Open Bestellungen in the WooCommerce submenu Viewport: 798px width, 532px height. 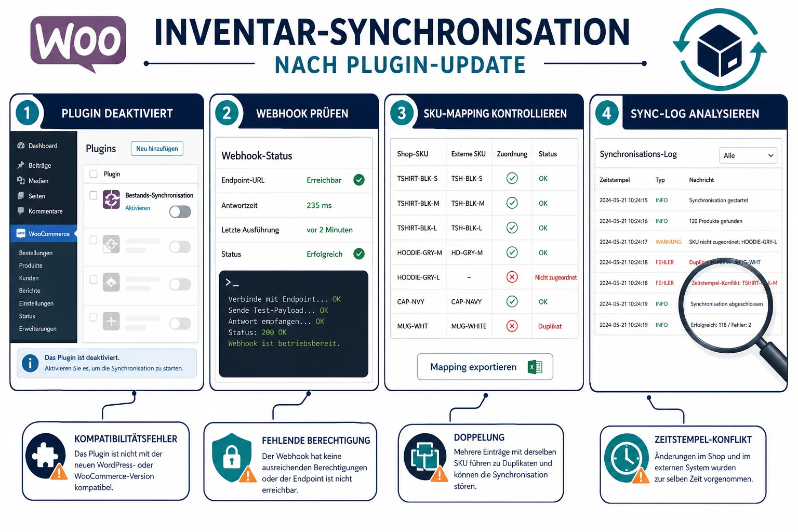pos(36,253)
